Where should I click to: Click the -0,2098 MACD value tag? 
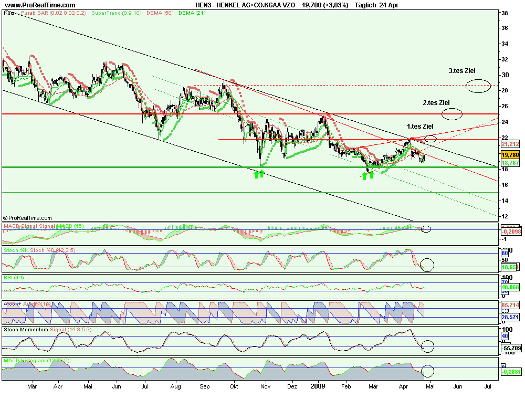511,232
